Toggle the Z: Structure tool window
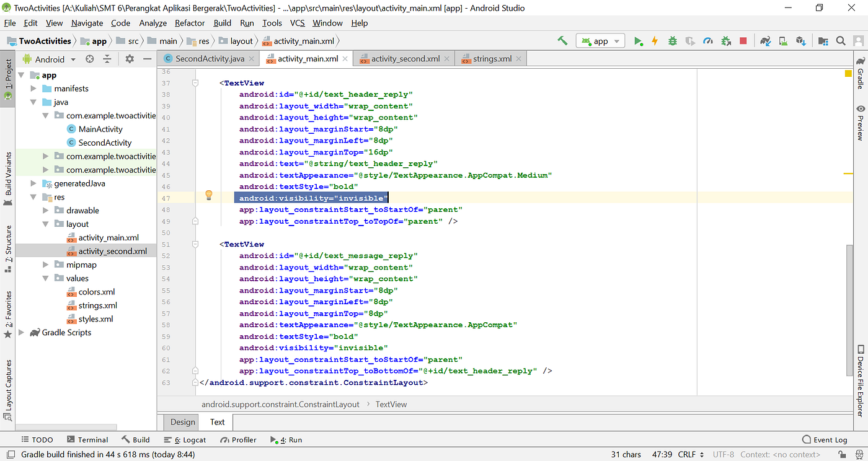The width and height of the screenshot is (868, 461). click(x=8, y=248)
